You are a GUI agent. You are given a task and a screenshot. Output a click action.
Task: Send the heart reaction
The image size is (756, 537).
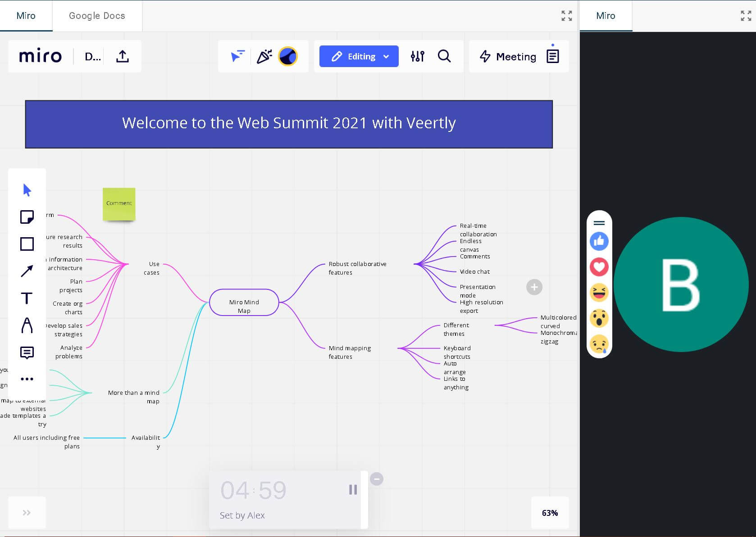click(x=599, y=267)
